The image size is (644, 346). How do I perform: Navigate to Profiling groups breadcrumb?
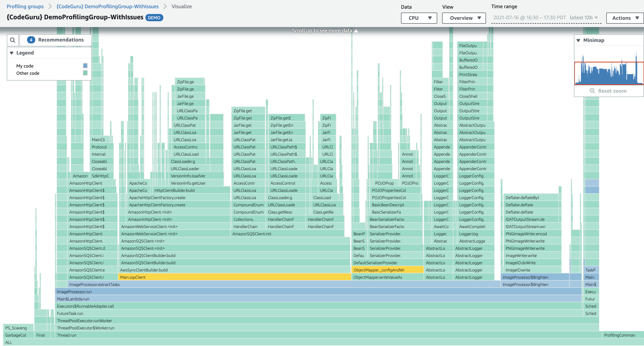tap(25, 6)
